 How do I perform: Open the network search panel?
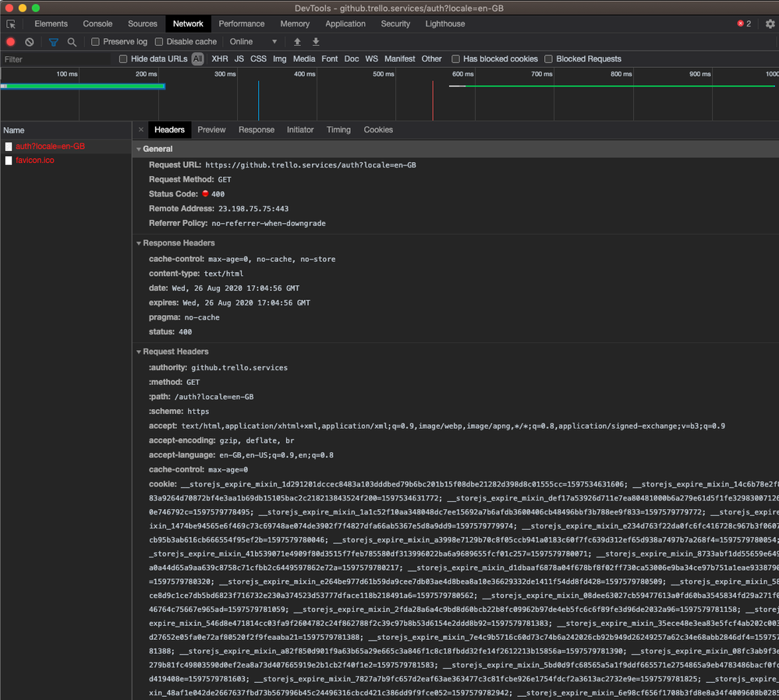tap(72, 41)
